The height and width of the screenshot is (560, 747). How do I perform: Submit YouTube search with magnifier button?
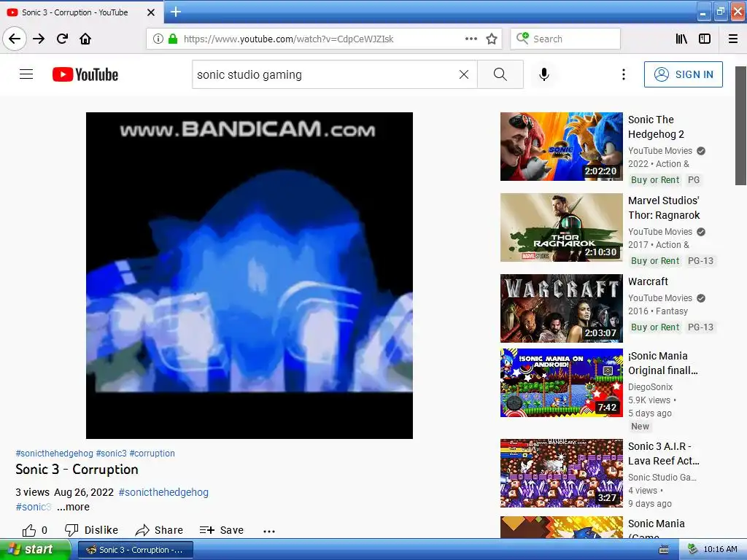coord(500,74)
